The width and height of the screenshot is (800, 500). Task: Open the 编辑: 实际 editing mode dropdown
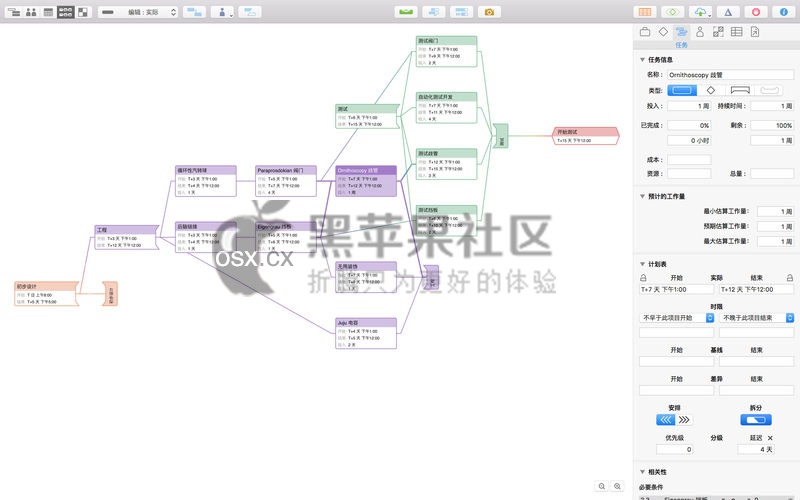pyautogui.click(x=138, y=12)
